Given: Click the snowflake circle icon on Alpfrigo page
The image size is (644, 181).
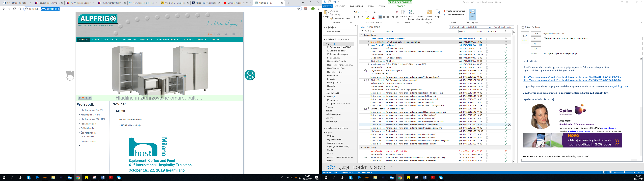Looking at the screenshot, I should (250, 75).
